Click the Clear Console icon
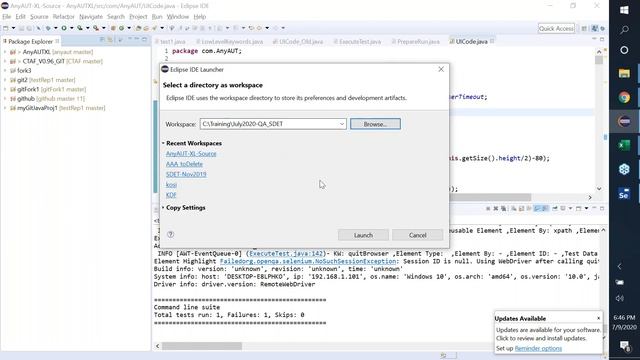Image resolution: width=640 pixels, height=360 pixels. [513, 209]
